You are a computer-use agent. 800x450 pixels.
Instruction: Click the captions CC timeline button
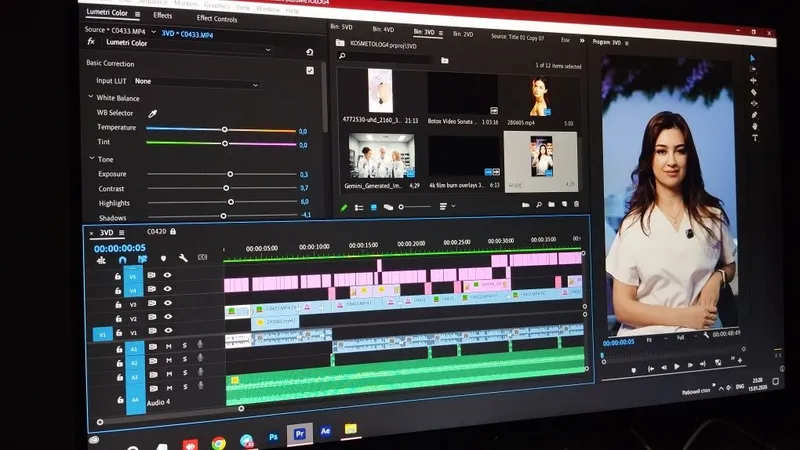pos(203,257)
